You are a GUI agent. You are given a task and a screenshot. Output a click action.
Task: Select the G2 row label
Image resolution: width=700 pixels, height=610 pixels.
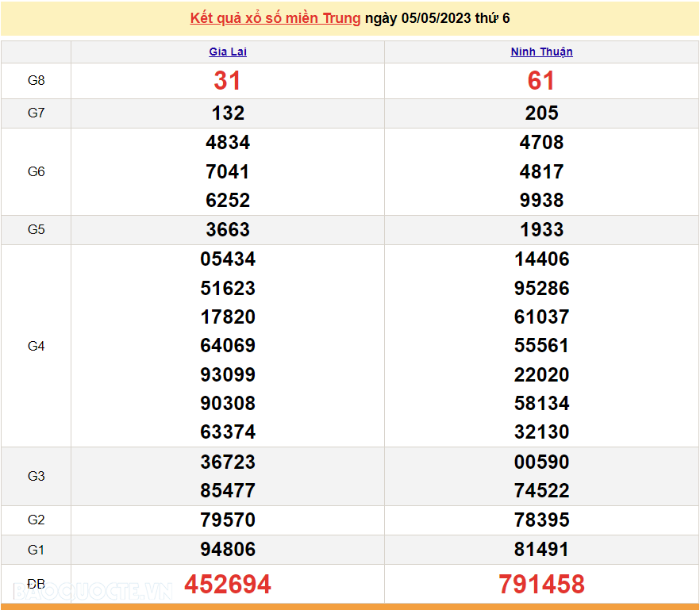tap(36, 520)
